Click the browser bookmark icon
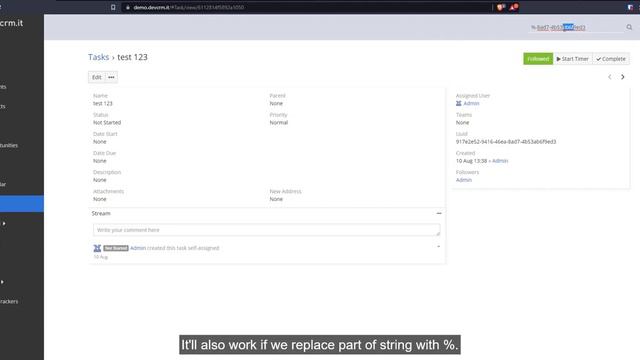 pyautogui.click(x=113, y=7)
